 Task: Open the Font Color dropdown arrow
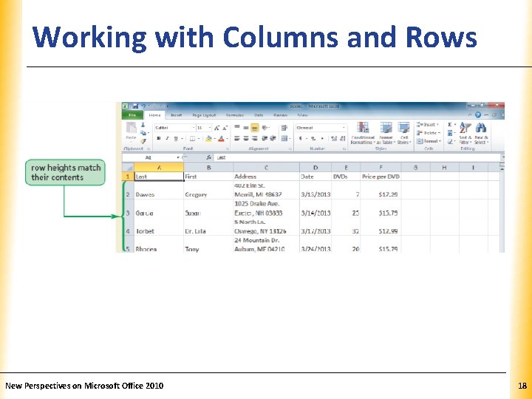(x=227, y=139)
